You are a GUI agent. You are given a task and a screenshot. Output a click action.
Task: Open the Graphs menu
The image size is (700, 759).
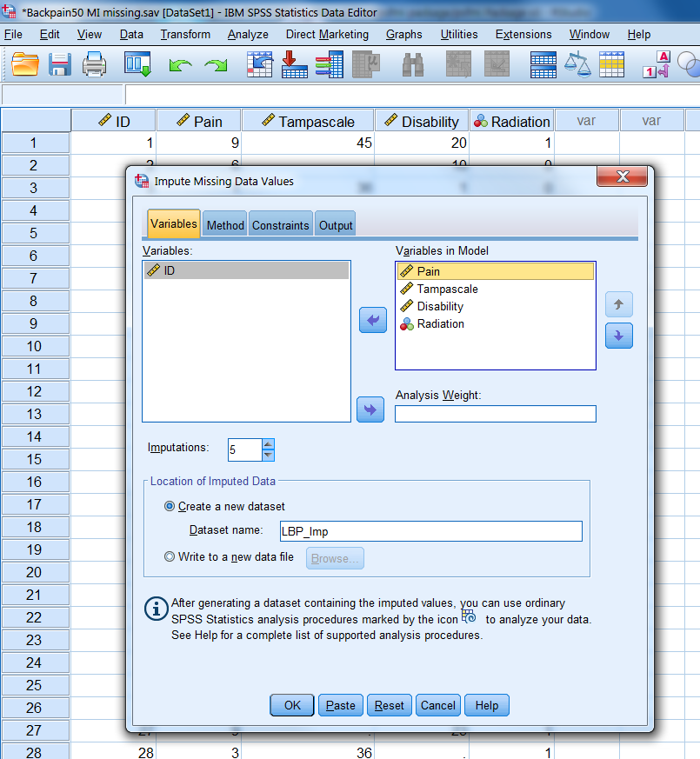tap(403, 35)
